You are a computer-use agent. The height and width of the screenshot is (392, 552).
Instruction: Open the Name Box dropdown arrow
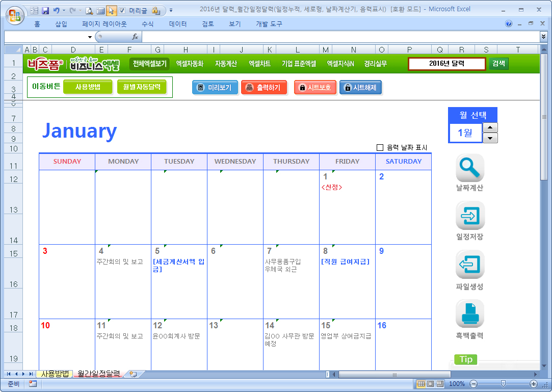pyautogui.click(x=90, y=37)
